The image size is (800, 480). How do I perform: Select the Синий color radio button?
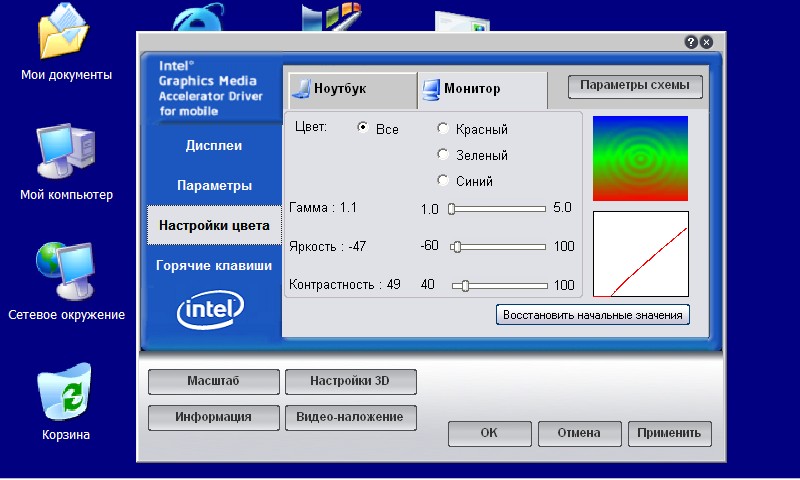443,181
